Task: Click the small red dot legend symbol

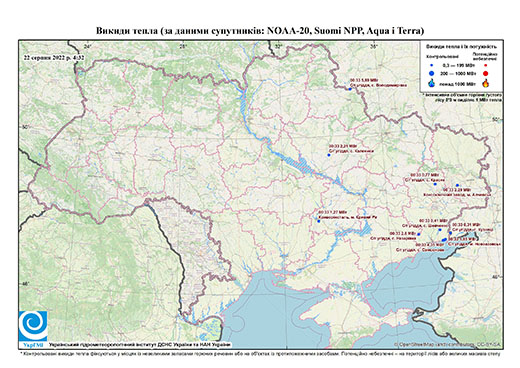Action: pos(485,65)
